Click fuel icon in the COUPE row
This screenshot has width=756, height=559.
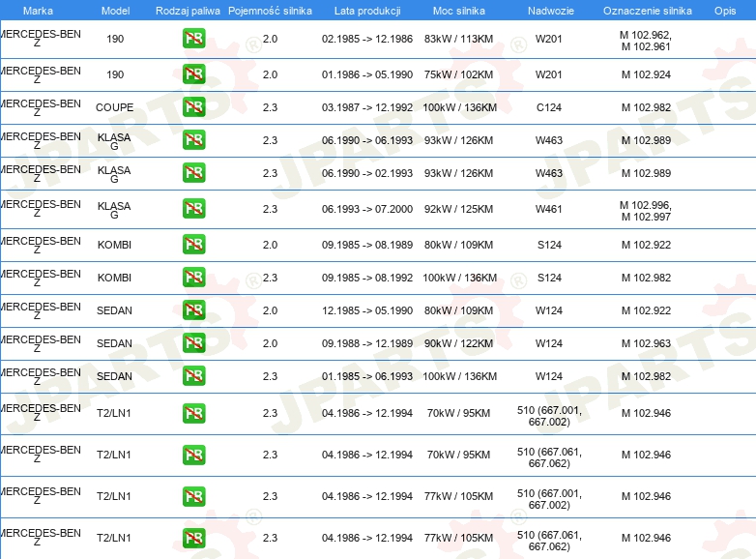(193, 107)
